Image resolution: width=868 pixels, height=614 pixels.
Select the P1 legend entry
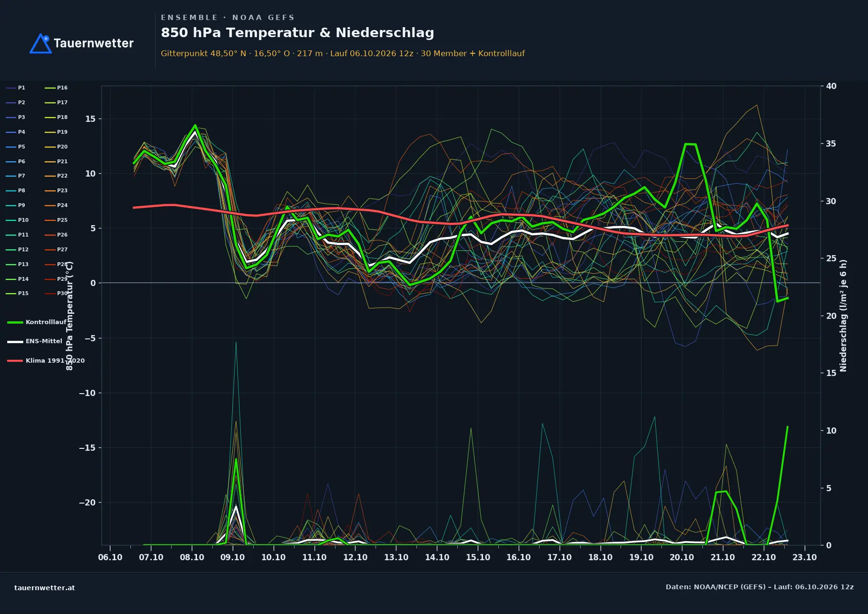click(x=15, y=88)
